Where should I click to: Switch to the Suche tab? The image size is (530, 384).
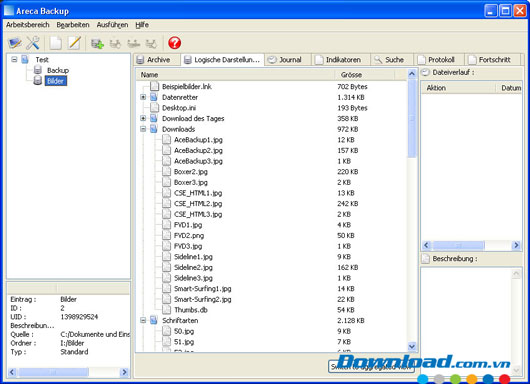tap(392, 60)
